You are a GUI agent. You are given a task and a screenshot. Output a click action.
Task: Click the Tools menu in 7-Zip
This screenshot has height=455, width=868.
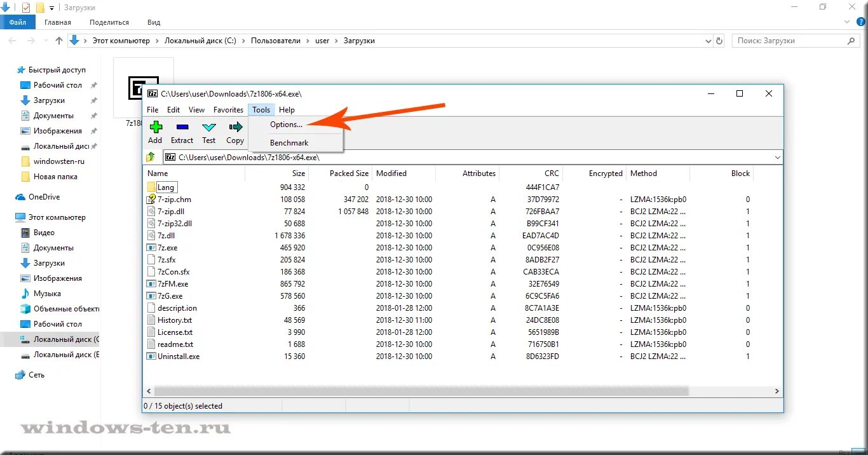click(x=261, y=110)
